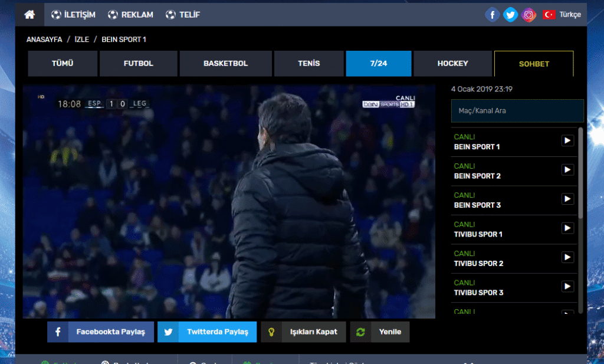Play the BEIN SPORT 1 channel

click(x=567, y=140)
